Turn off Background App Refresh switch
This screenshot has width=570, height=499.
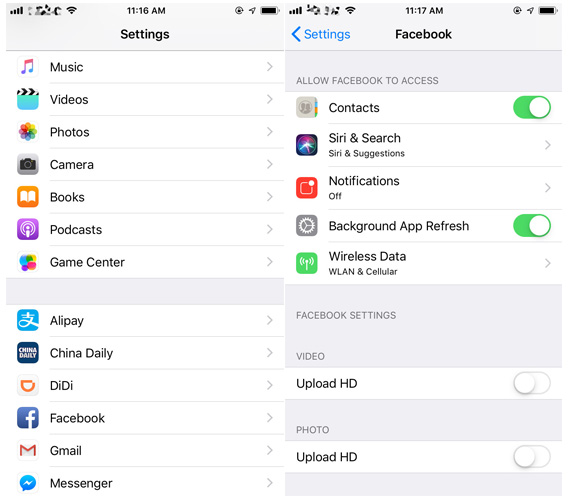[x=531, y=225]
